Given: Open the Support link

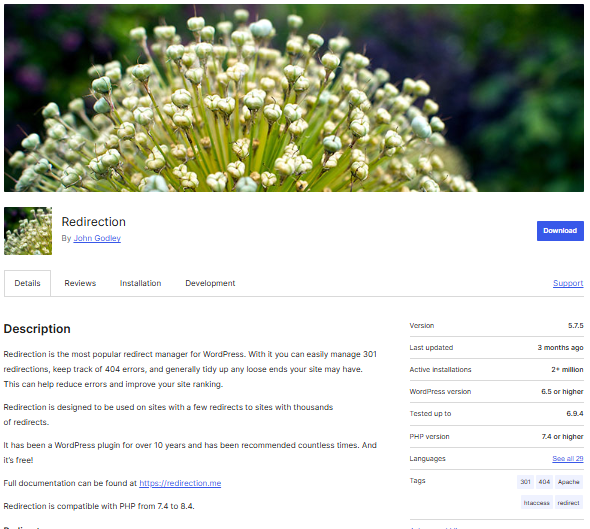Looking at the screenshot, I should (x=568, y=283).
